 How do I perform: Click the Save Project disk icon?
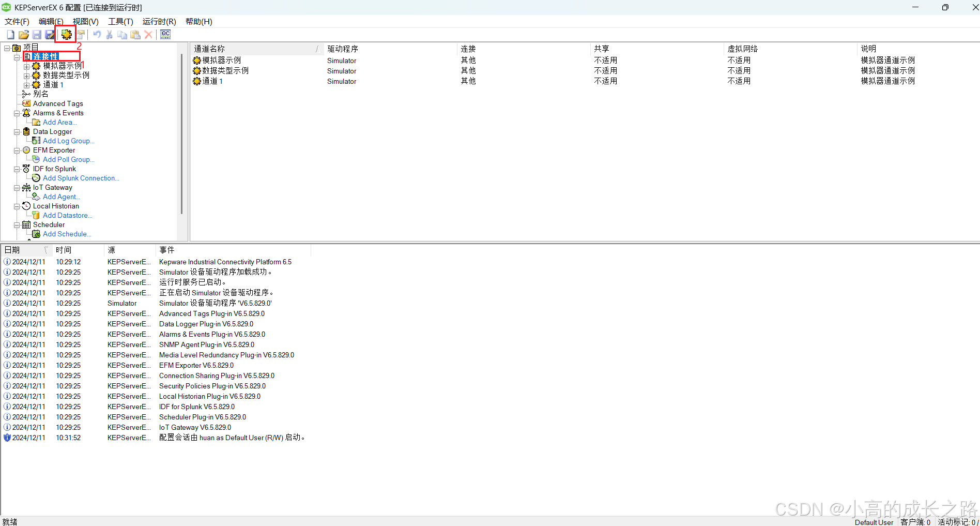point(37,35)
